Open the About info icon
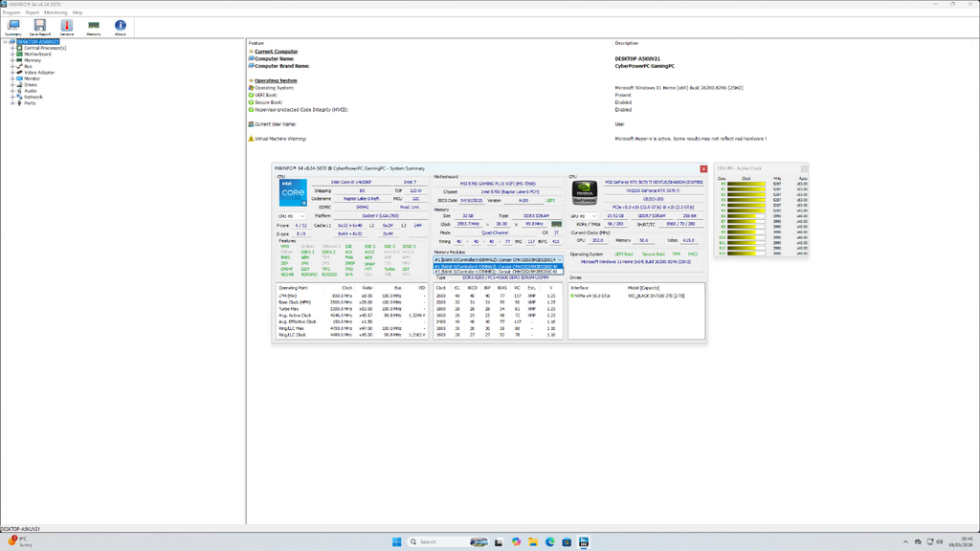This screenshot has width=980, height=551. (120, 27)
